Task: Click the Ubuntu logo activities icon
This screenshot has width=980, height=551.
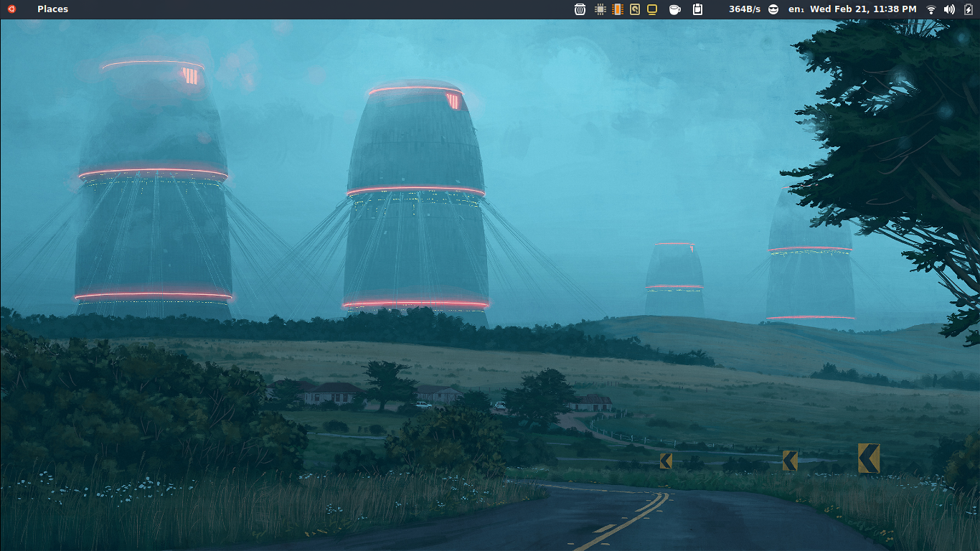Action: (x=11, y=9)
